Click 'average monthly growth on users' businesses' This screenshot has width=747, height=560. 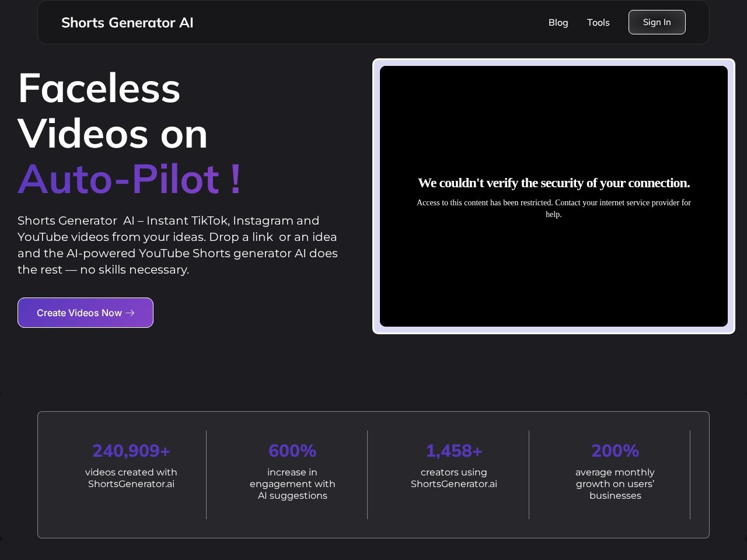coord(615,484)
